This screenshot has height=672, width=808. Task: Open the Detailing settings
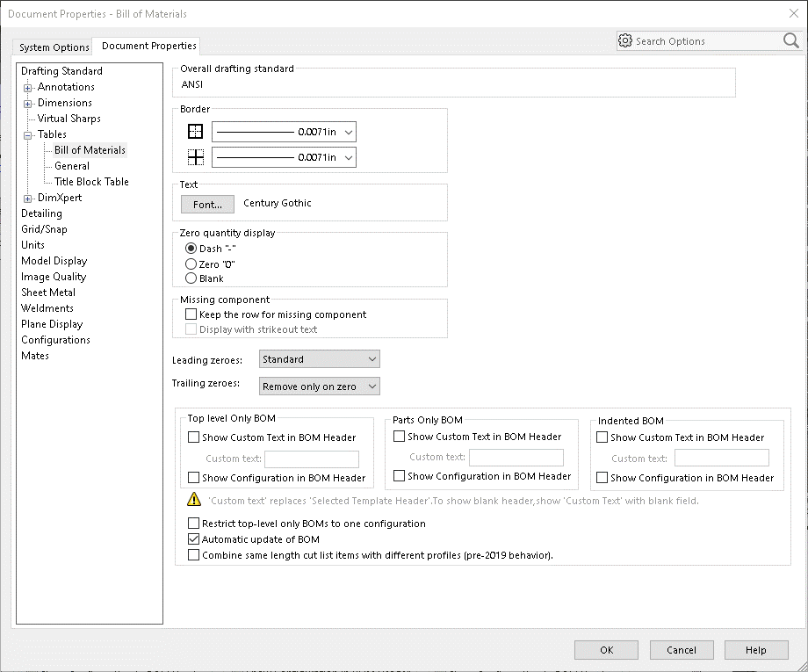click(x=41, y=213)
